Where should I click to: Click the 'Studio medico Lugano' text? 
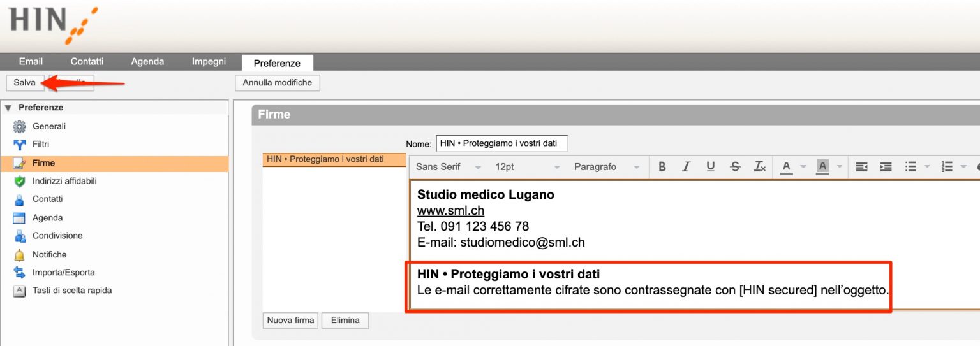click(x=486, y=195)
